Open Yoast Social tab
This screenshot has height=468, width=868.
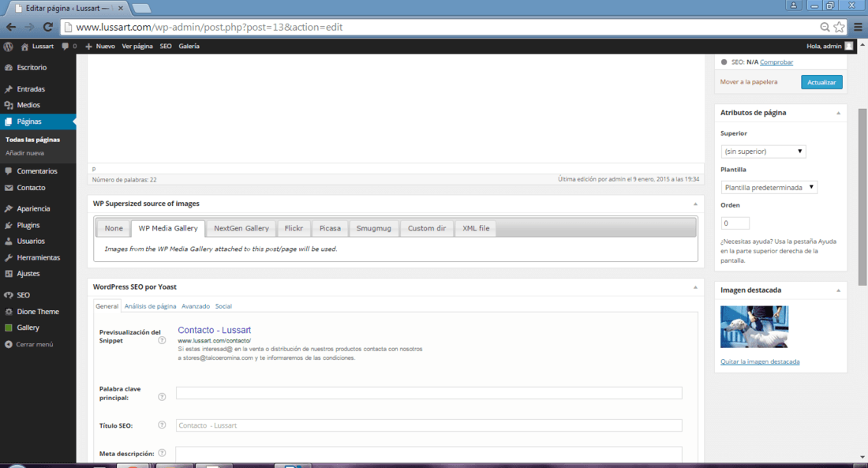pos(223,306)
